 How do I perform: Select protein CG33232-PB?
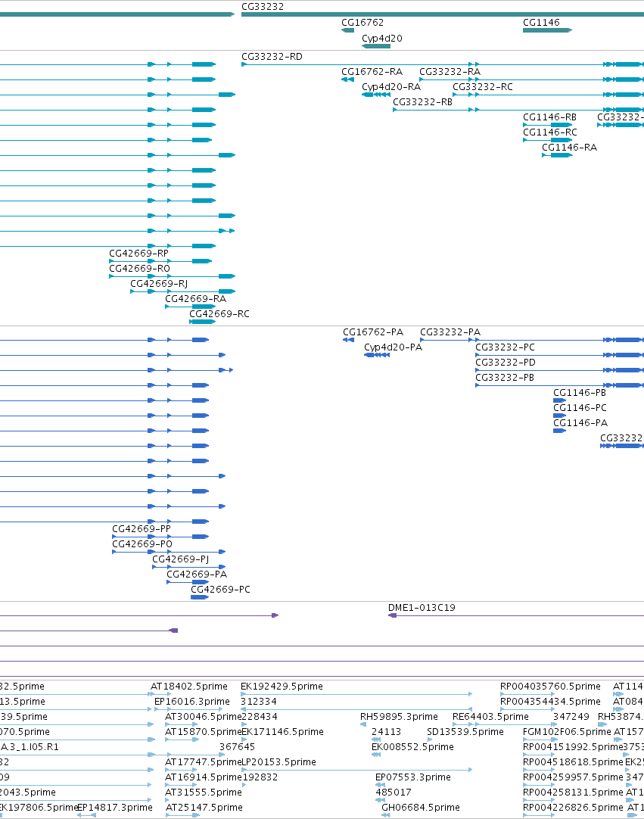(505, 378)
